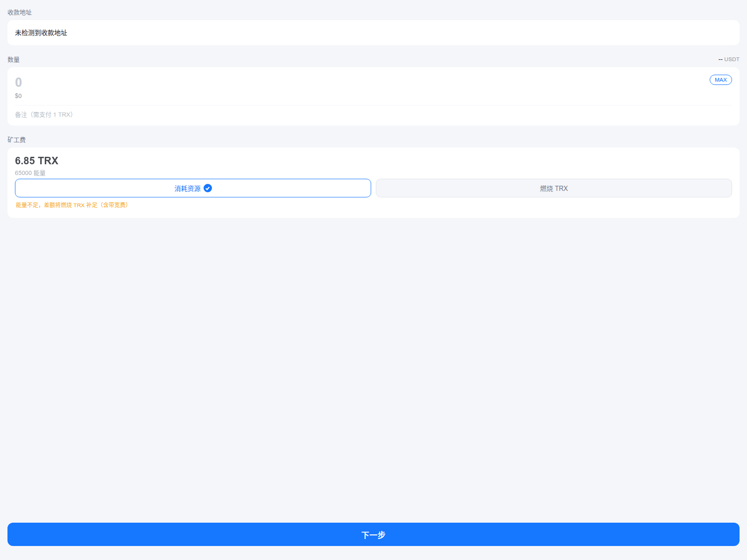Click the 数量 section label
The width and height of the screenshot is (747, 560).
[x=14, y=59]
